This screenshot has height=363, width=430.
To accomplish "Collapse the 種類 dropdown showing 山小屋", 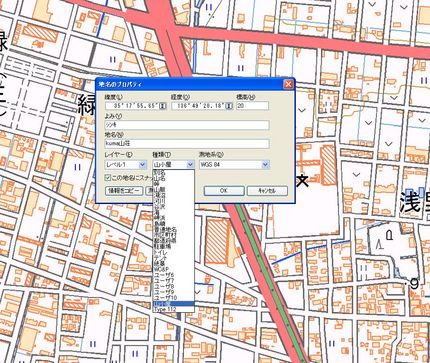I will (190, 165).
